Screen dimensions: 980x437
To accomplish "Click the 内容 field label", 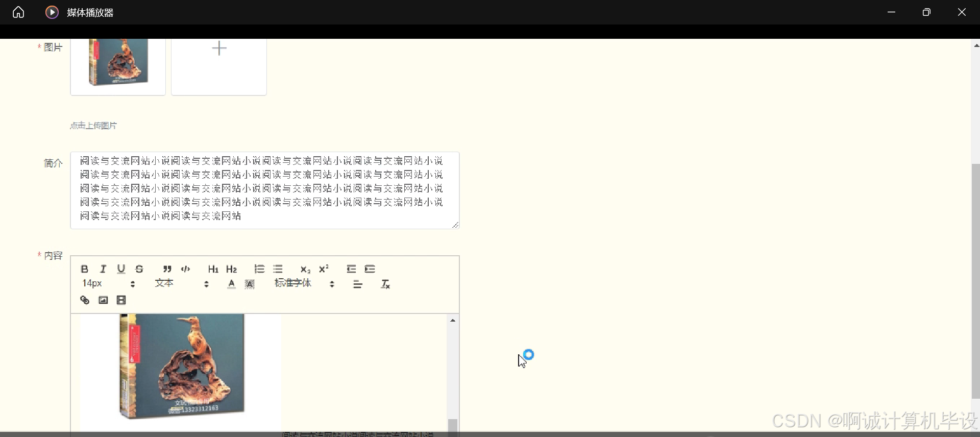I will (x=53, y=256).
